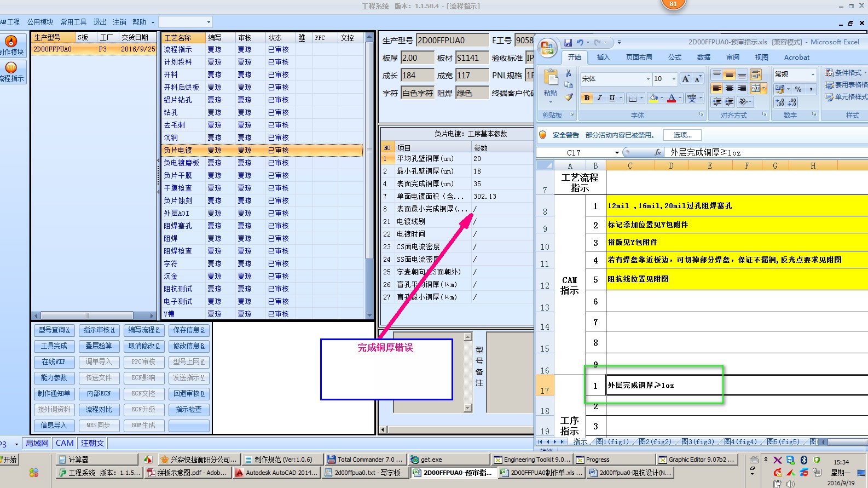Toggle center text alignment
Image resolution: width=868 pixels, height=488 pixels.
click(730, 88)
